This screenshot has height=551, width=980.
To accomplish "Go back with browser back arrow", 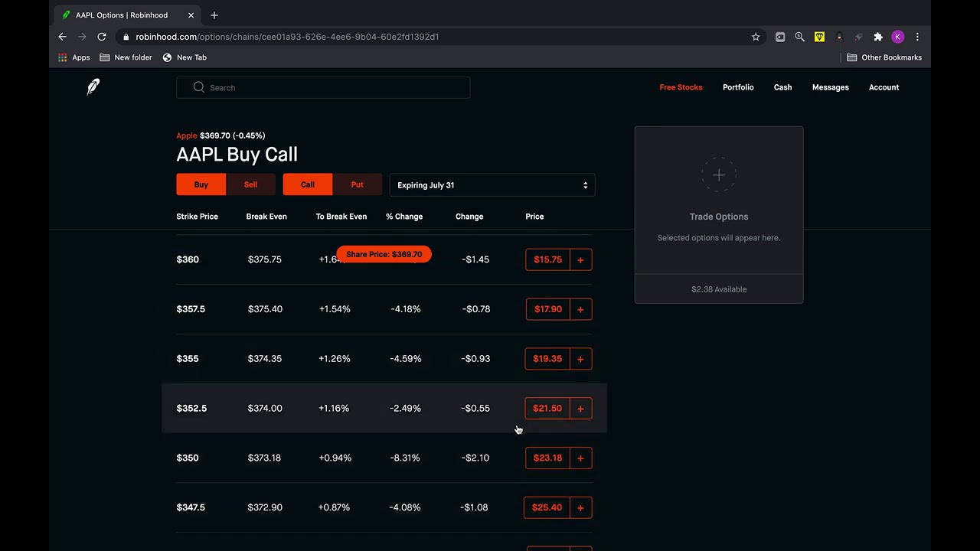I will 63,37.
